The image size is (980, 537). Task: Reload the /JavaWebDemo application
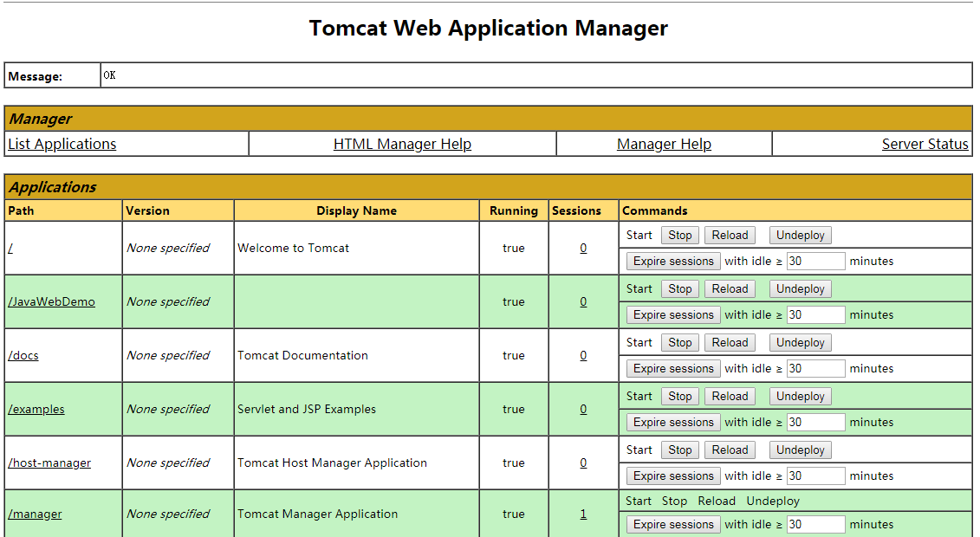coord(730,289)
